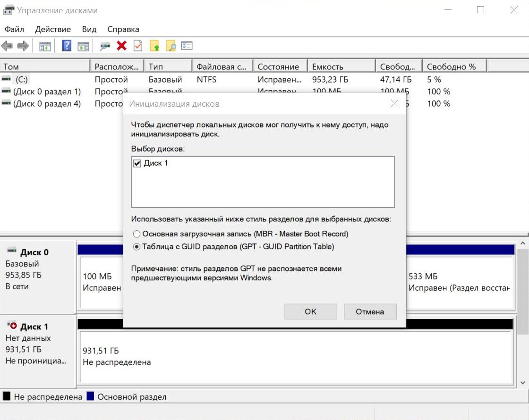Open the blue Help question mark icon

(x=67, y=45)
